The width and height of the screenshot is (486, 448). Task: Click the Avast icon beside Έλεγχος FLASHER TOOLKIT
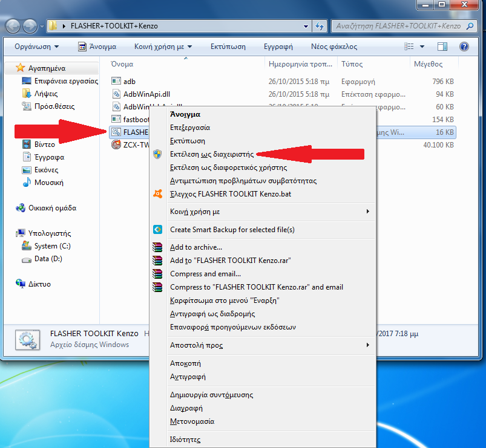pyautogui.click(x=157, y=194)
